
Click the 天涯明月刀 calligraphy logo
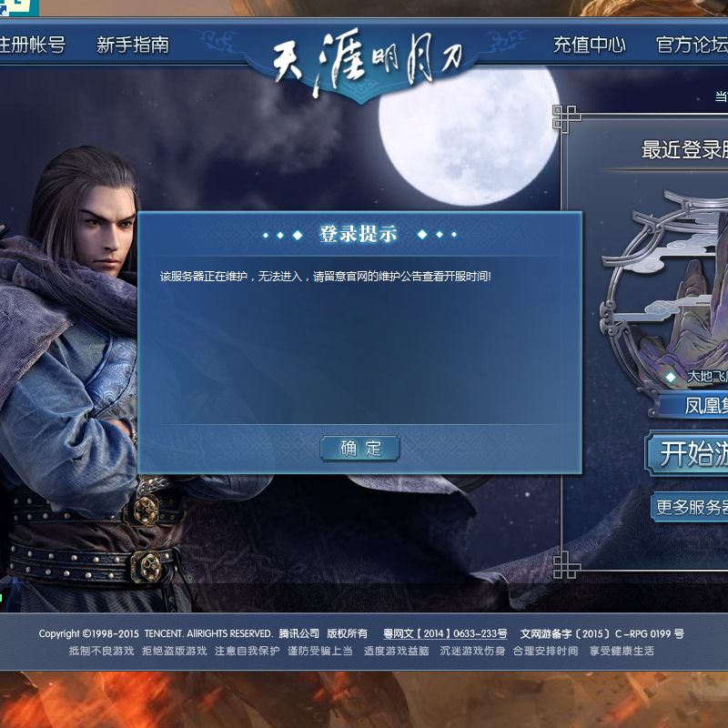368,61
